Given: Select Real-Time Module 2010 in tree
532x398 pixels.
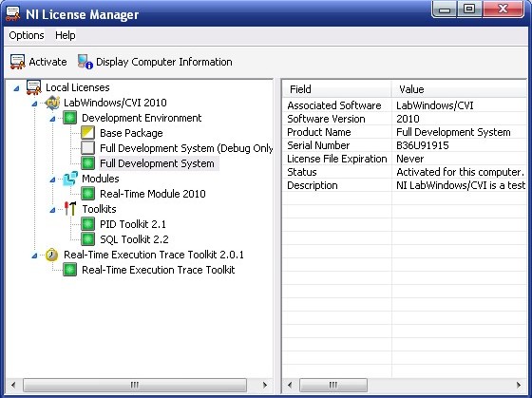Looking at the screenshot, I should (153, 194).
